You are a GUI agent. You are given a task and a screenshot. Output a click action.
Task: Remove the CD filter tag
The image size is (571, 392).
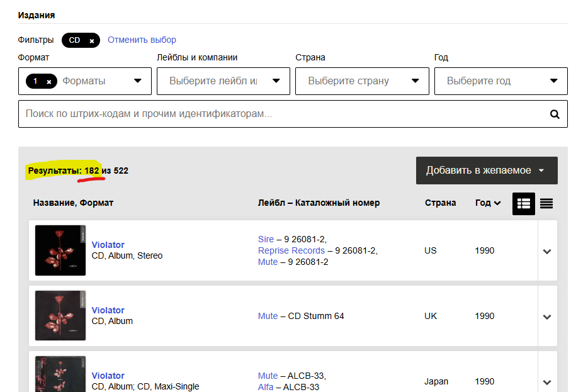point(91,41)
